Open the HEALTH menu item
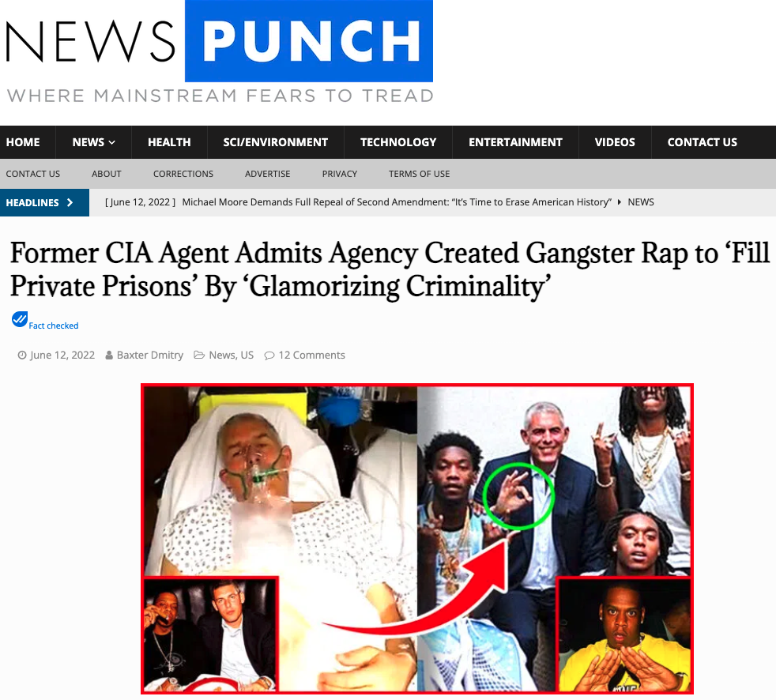The width and height of the screenshot is (776, 700). click(169, 142)
